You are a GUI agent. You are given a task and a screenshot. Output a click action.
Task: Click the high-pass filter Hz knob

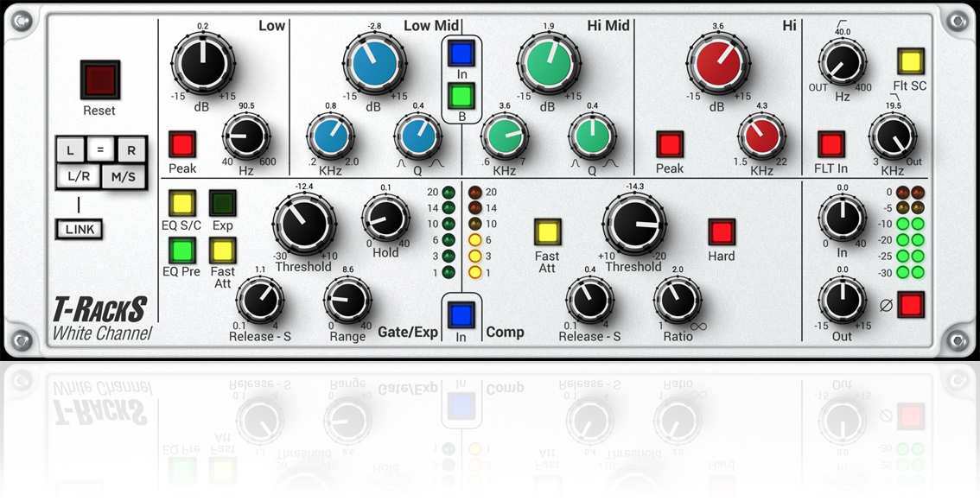(x=843, y=62)
